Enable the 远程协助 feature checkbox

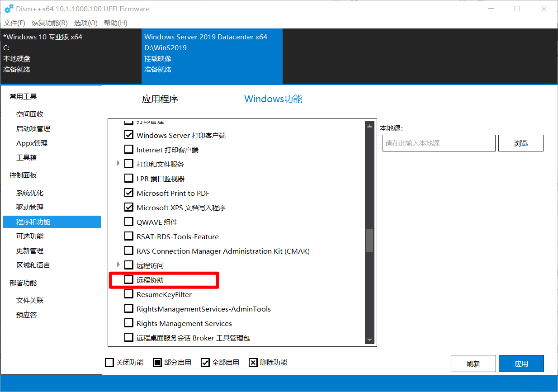coord(129,280)
